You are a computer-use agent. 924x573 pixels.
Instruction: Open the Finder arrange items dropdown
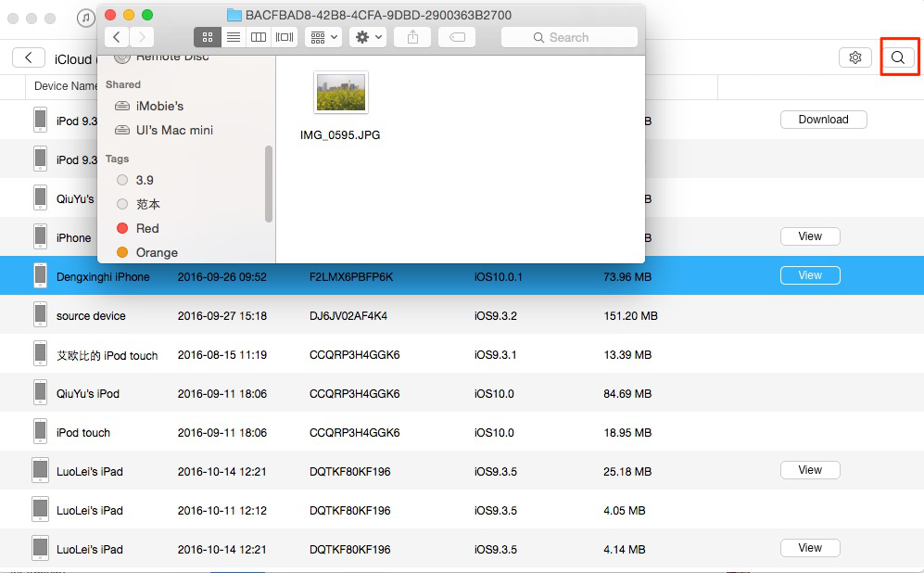point(323,37)
